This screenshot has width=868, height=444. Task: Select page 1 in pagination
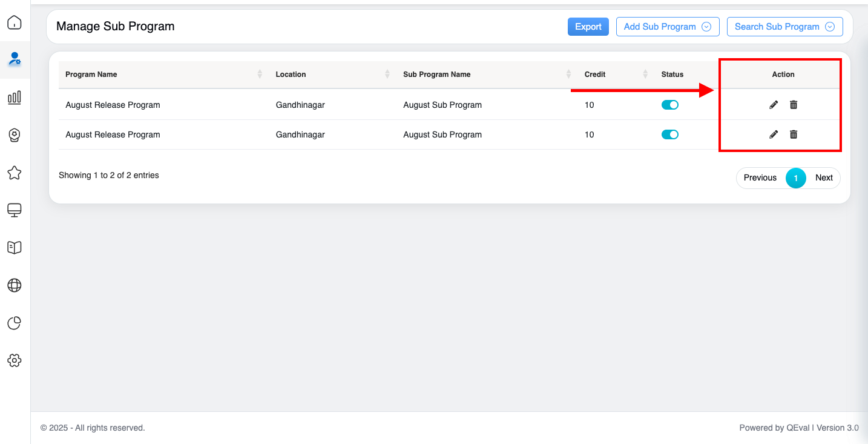pyautogui.click(x=795, y=177)
